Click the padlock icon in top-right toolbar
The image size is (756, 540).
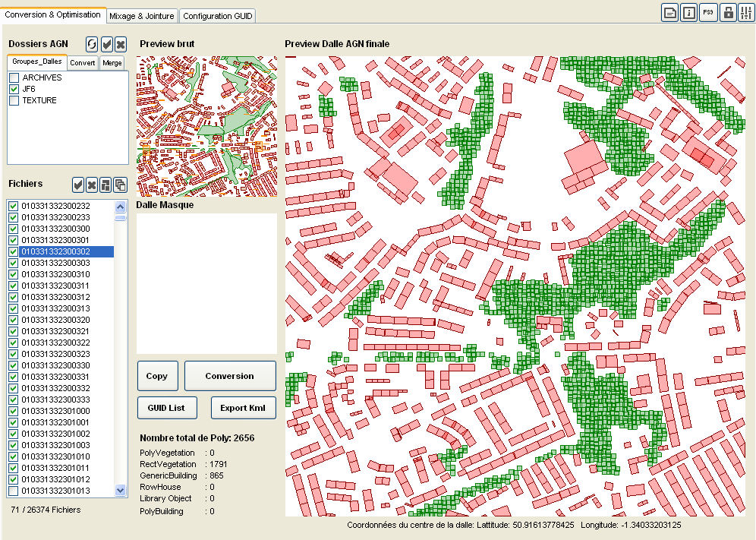click(x=729, y=12)
